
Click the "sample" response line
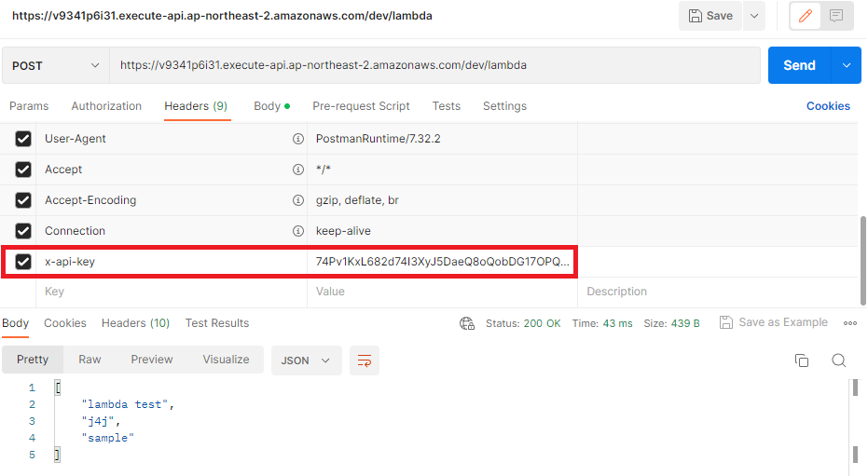tap(108, 438)
